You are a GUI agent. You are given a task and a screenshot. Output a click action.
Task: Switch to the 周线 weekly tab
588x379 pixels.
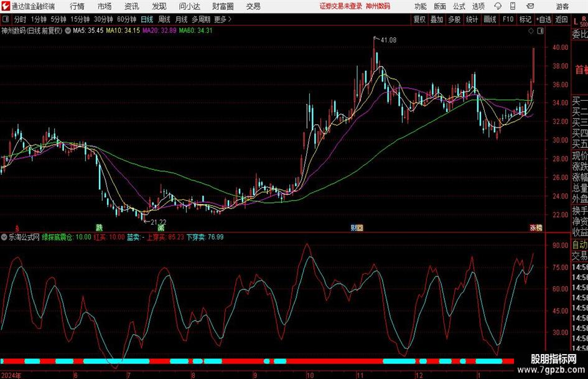164,19
